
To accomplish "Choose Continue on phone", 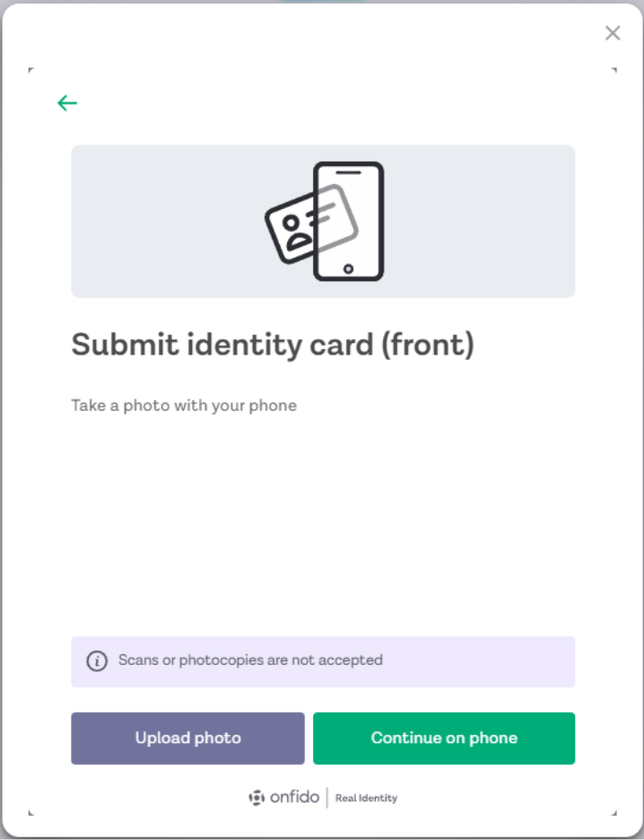I will (x=444, y=739).
